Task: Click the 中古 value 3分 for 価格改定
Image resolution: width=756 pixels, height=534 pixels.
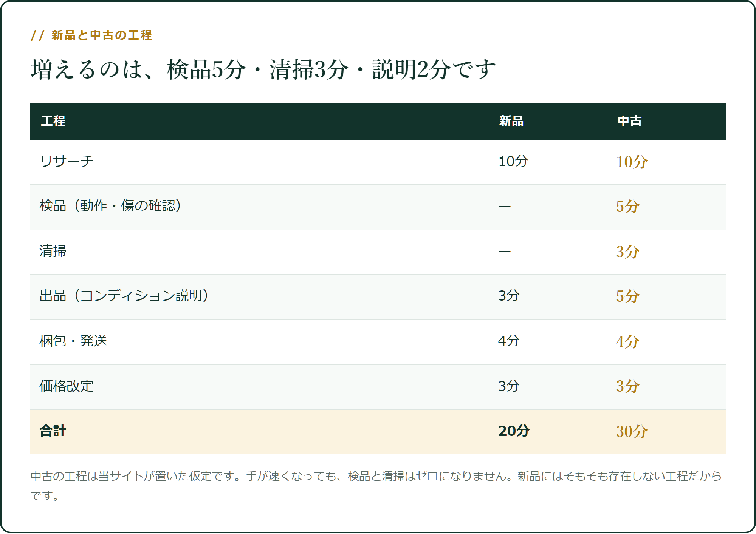Action: pyautogui.click(x=627, y=386)
